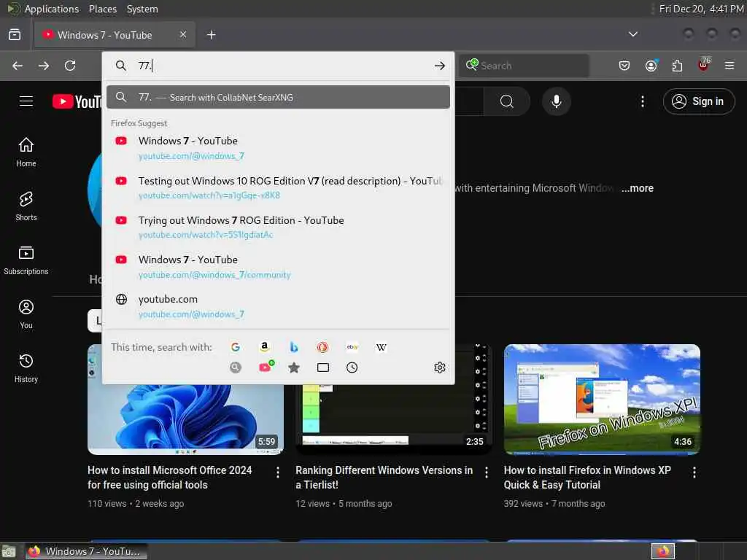Image resolution: width=747 pixels, height=560 pixels.
Task: Toggle the YouTube hamburger guide menu
Action: pyautogui.click(x=26, y=101)
